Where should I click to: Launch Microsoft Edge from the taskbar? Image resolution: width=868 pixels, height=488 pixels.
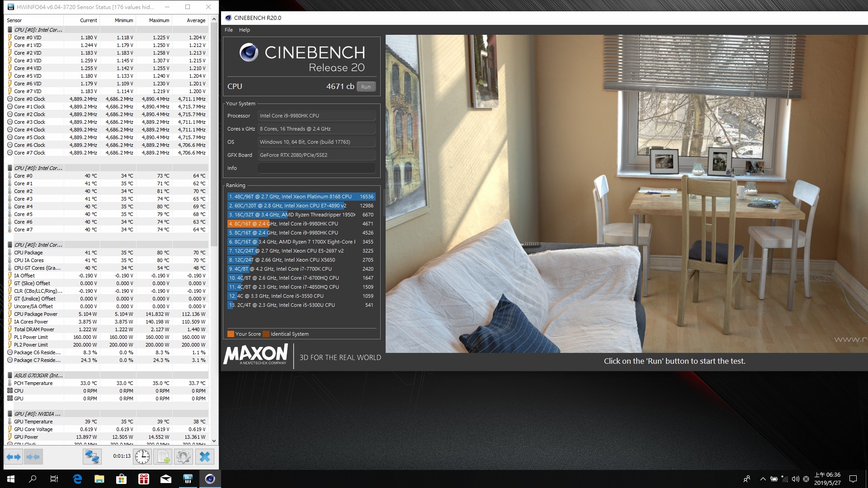[77, 479]
